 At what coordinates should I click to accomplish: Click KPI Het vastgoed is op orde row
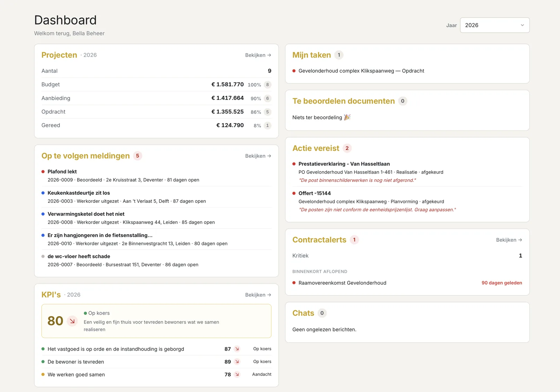point(156,349)
